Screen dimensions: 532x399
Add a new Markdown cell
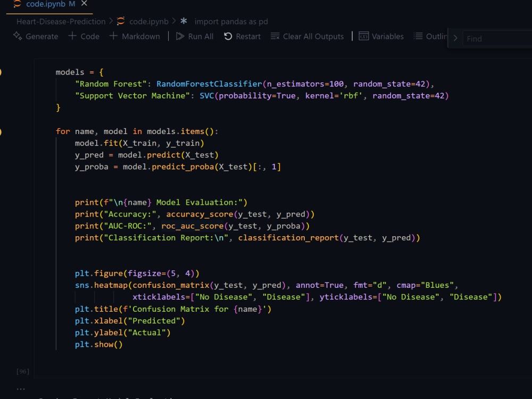pos(135,36)
